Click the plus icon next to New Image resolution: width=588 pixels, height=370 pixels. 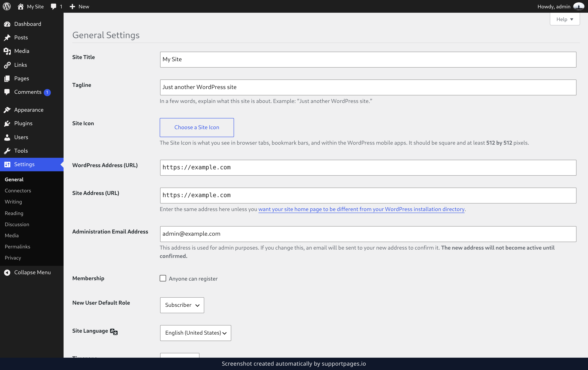(72, 7)
